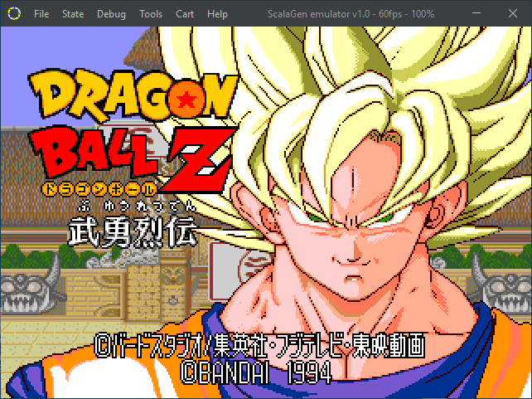Open the Tools menu
The width and height of the screenshot is (532, 399).
pos(151,14)
